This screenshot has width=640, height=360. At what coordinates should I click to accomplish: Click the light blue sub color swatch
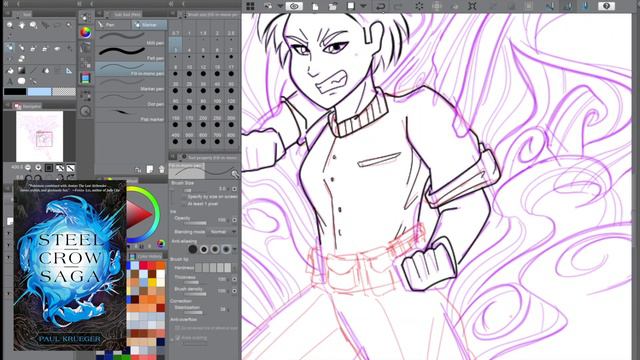tap(39, 92)
